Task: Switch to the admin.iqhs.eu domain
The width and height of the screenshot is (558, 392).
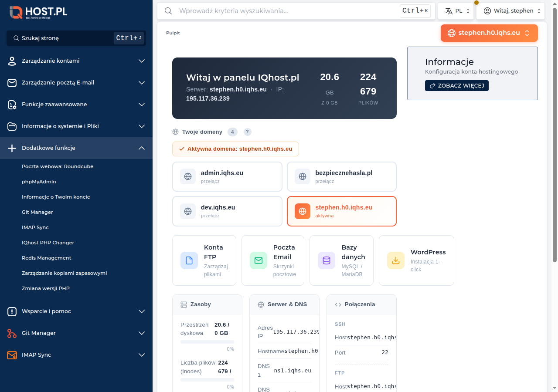Action: (x=227, y=176)
